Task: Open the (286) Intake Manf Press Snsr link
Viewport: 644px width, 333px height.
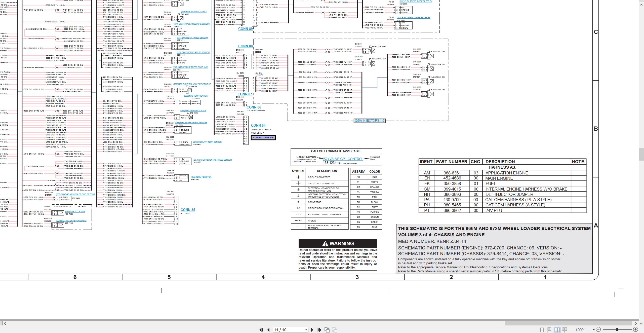Action: 190,67
